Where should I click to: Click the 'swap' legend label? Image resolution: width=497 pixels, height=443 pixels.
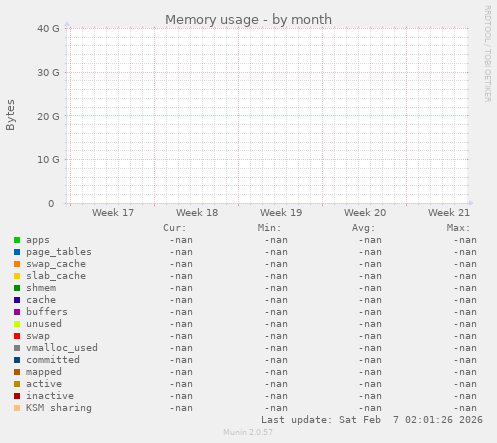pos(38,336)
